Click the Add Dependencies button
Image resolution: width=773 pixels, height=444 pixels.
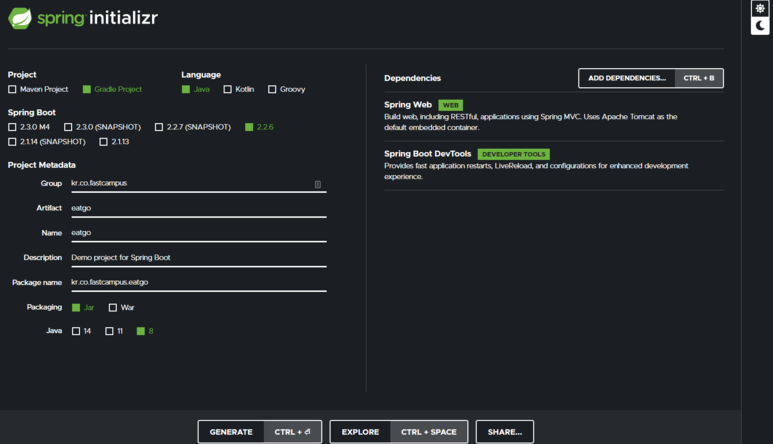coord(627,78)
